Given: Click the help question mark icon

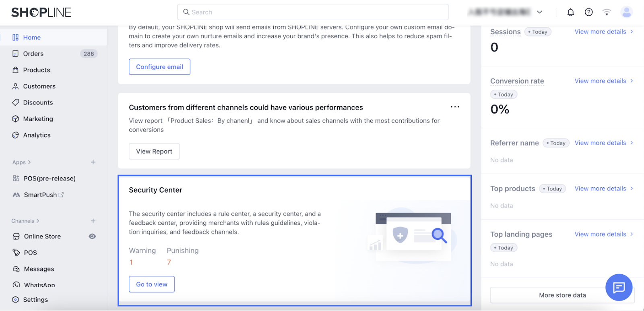Looking at the screenshot, I should click(x=588, y=12).
